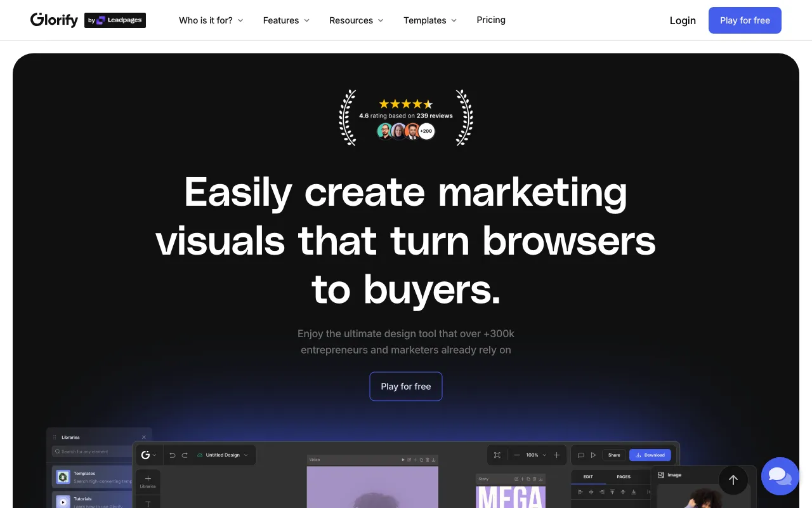Click the blue Download button
The image size is (812, 508).
(650, 455)
